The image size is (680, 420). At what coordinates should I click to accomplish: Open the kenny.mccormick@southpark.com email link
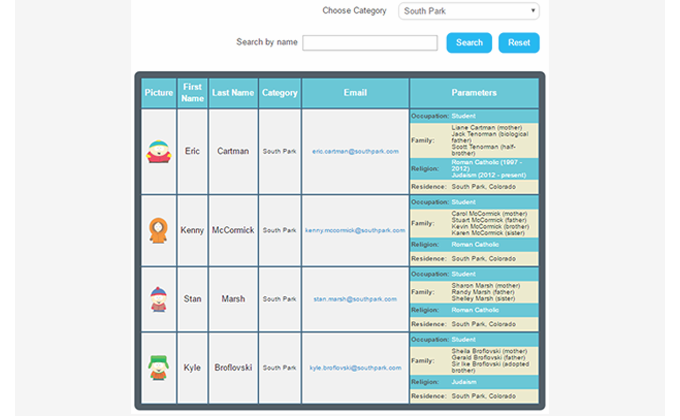(x=355, y=230)
